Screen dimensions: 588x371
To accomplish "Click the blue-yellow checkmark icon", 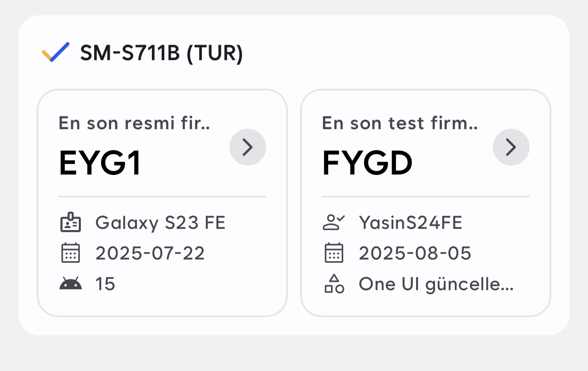I will (56, 52).
